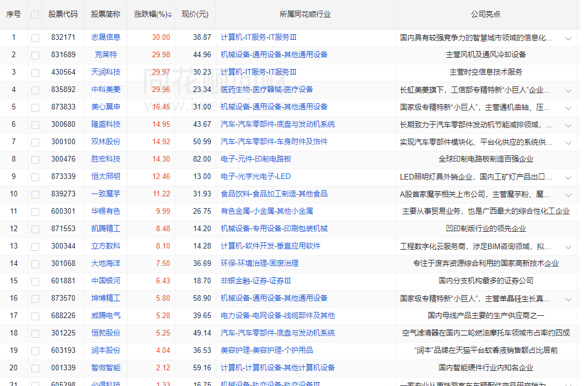Open industry link 电力设备-电网设备-线缆部件及其他
588x386 pixels.
[278, 315]
